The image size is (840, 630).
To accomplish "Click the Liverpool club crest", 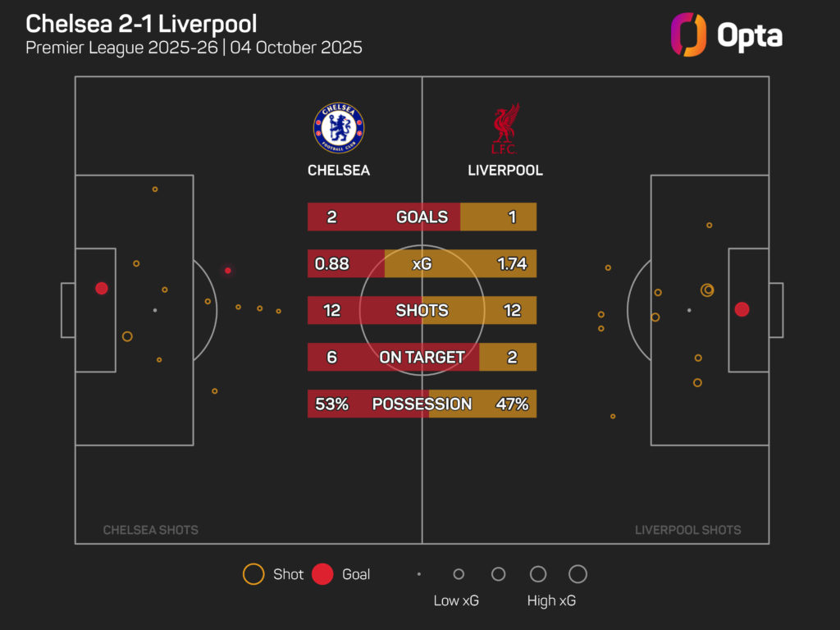I will pyautogui.click(x=505, y=129).
